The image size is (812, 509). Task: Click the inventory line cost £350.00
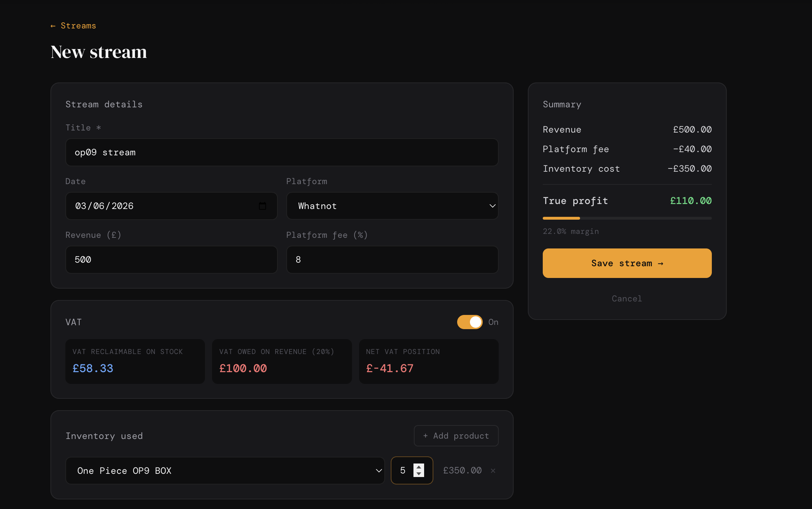coord(462,471)
